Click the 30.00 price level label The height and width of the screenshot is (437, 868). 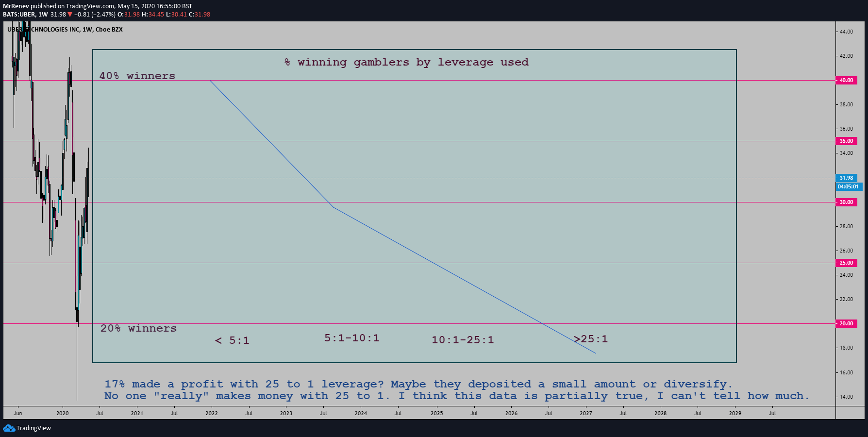point(846,202)
